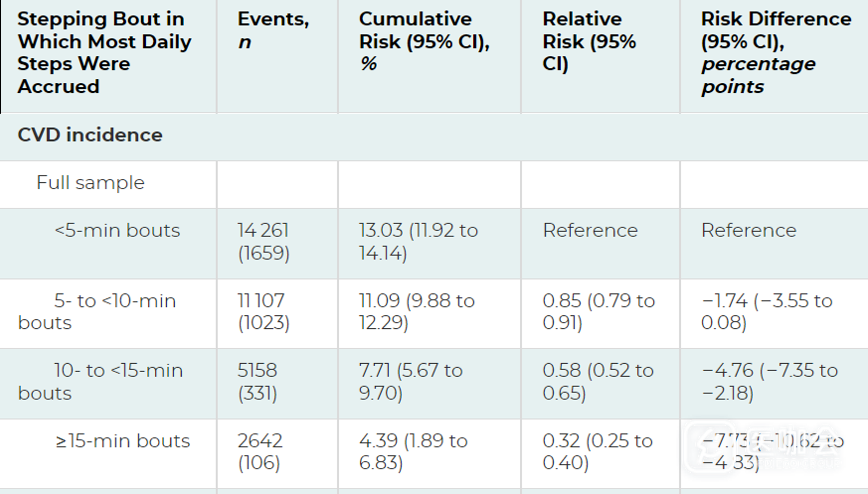Click the '≥15-min bouts' row label

123,441
